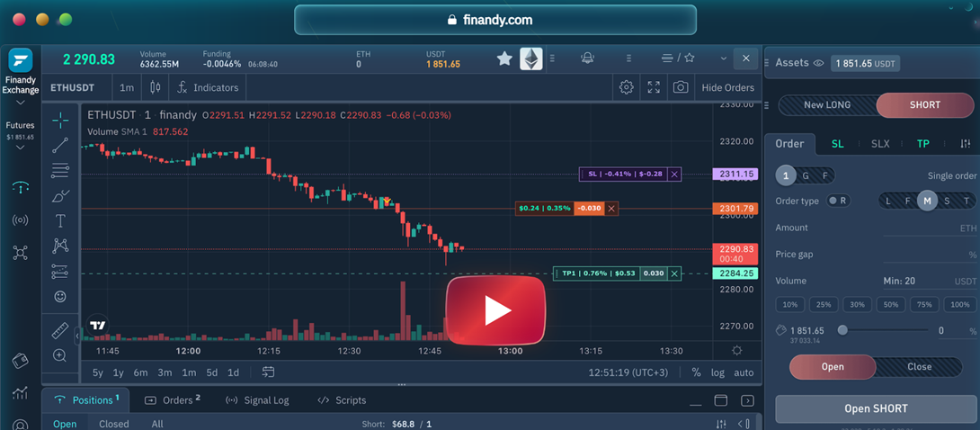Image resolution: width=980 pixels, height=430 pixels.
Task: Select the brush drawing tool
Action: tap(60, 195)
